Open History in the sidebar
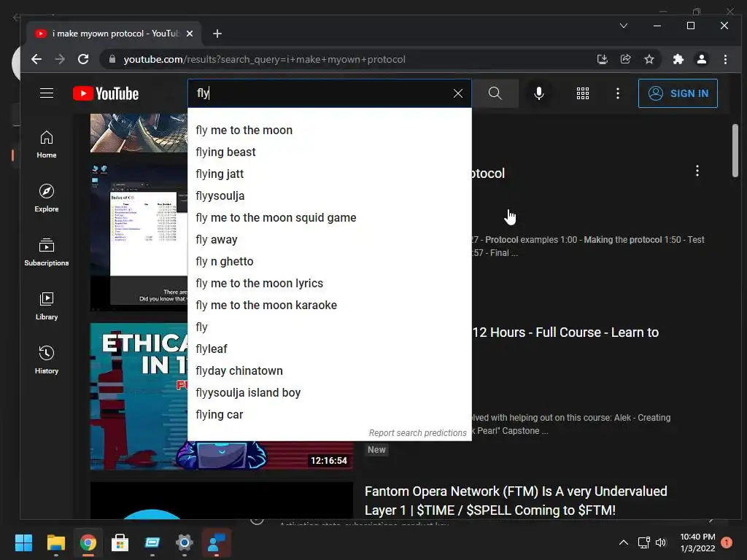Viewport: 747px width, 560px height. pos(47,360)
